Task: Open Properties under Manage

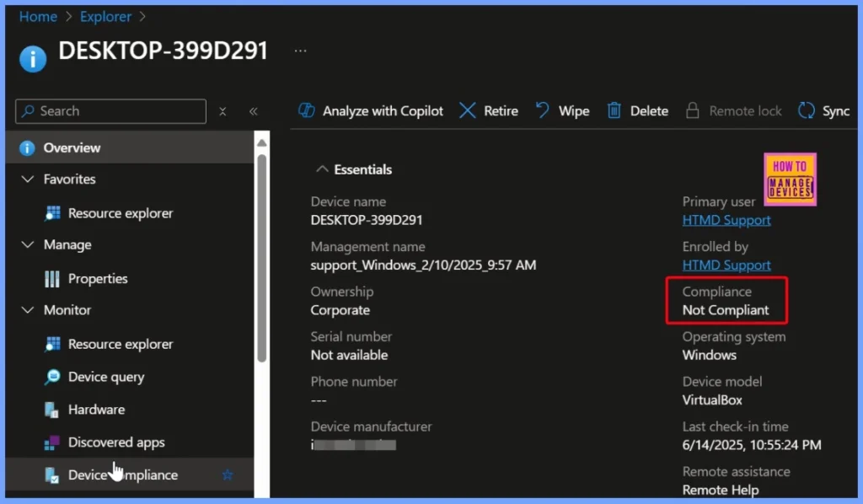Action: (x=98, y=279)
